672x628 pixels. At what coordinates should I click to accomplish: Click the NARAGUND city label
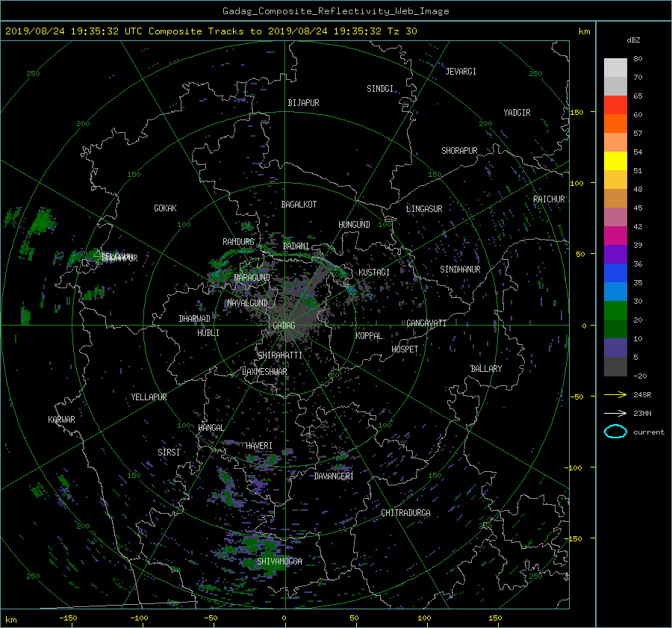pyautogui.click(x=252, y=278)
